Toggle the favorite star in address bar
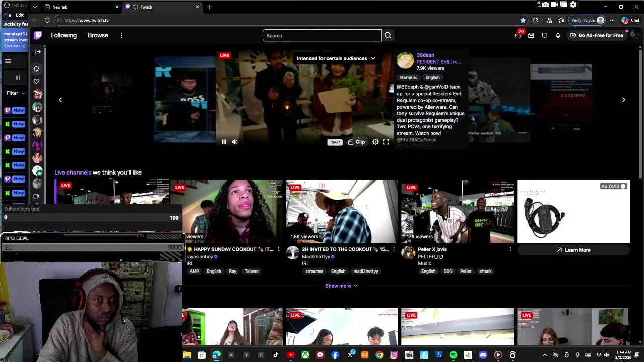644x362 pixels. pos(523,20)
